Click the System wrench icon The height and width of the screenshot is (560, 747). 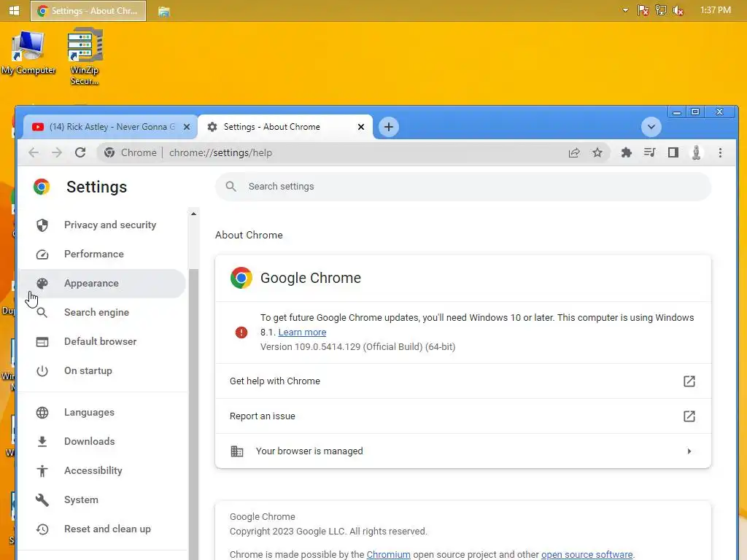coord(42,499)
